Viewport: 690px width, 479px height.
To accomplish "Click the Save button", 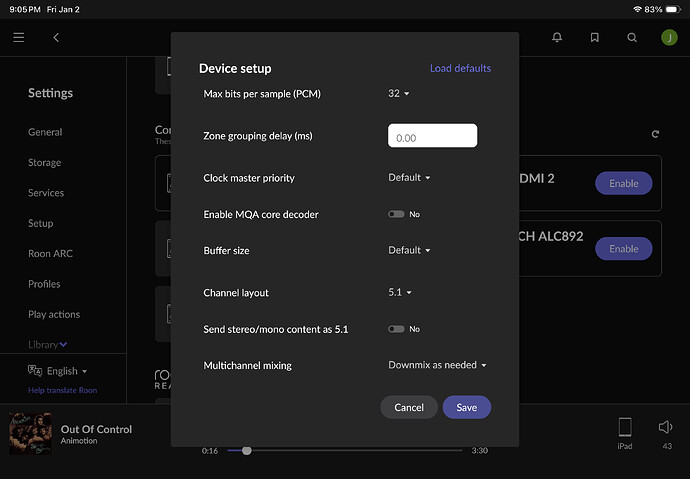I will pyautogui.click(x=466, y=407).
